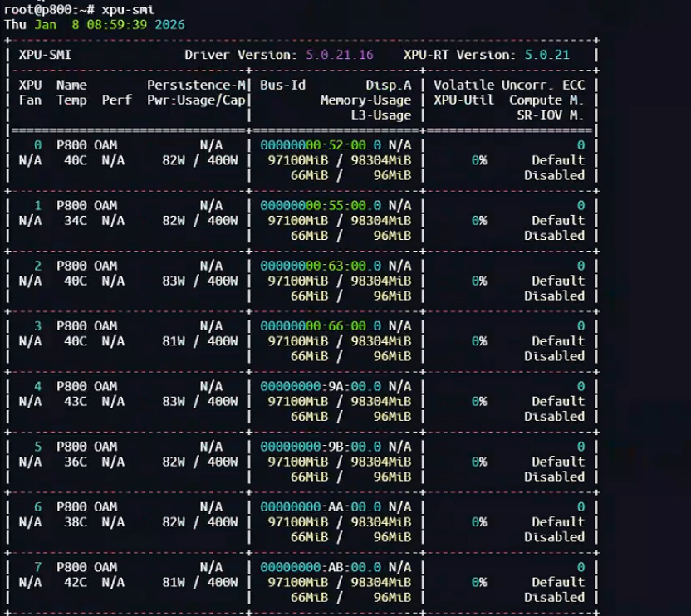Click bus id 00000000:63:00.0 for XPU 2

pos(321,266)
